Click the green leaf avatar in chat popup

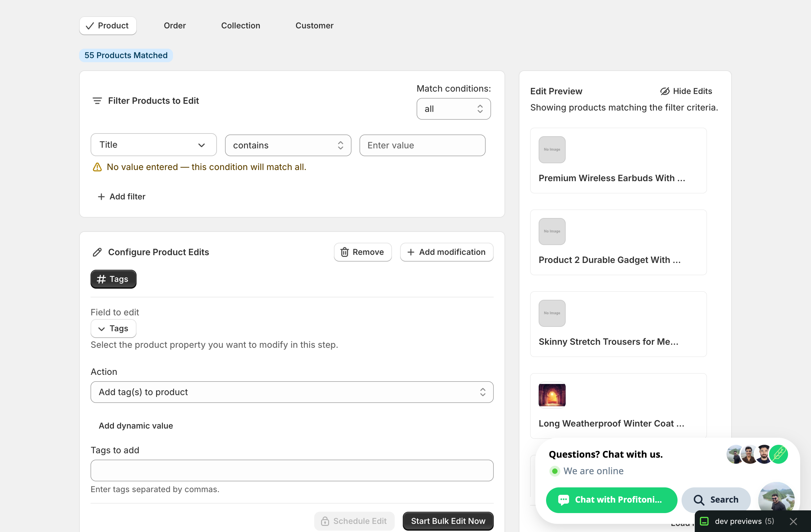[x=779, y=454]
